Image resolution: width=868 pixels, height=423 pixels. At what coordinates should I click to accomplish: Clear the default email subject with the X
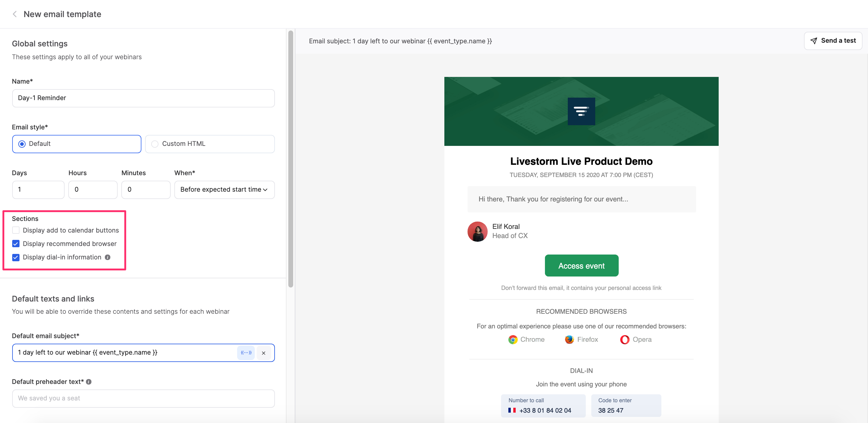pos(264,352)
